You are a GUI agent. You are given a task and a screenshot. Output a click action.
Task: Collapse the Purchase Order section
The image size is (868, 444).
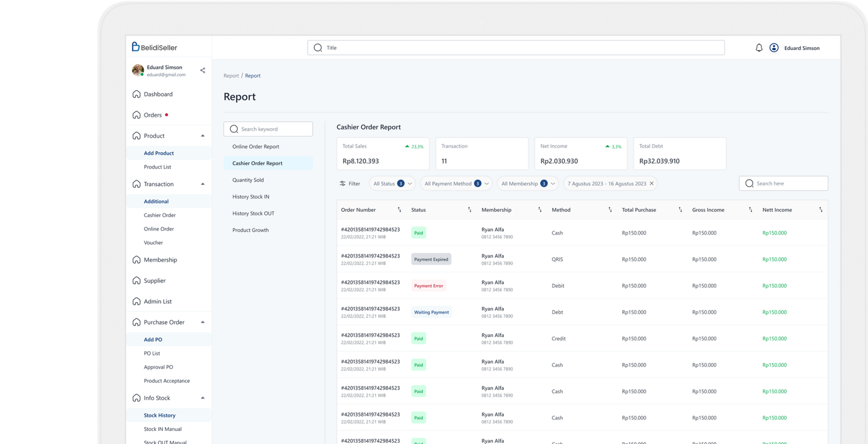click(x=202, y=322)
